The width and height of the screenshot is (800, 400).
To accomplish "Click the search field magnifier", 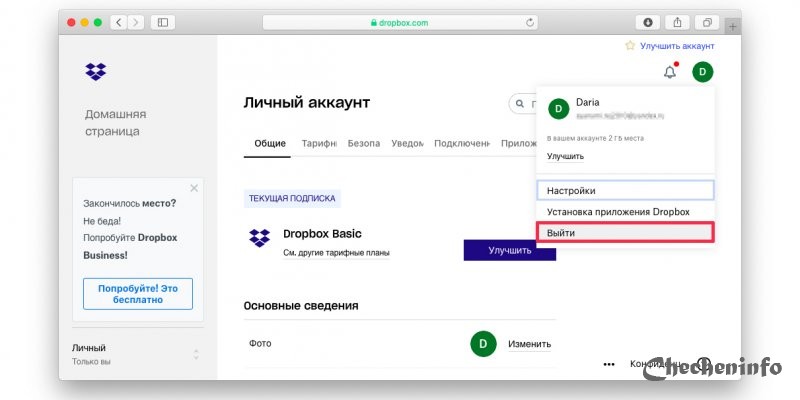I will tap(520, 104).
